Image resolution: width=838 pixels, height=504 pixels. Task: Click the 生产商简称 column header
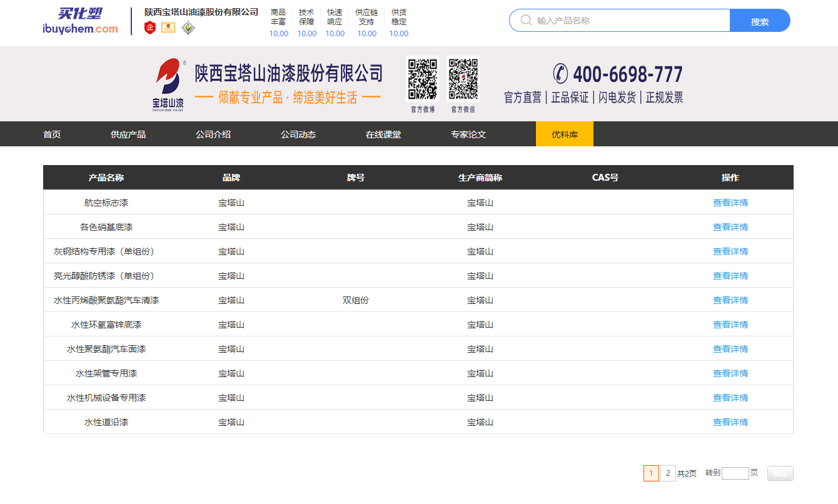[x=480, y=178]
